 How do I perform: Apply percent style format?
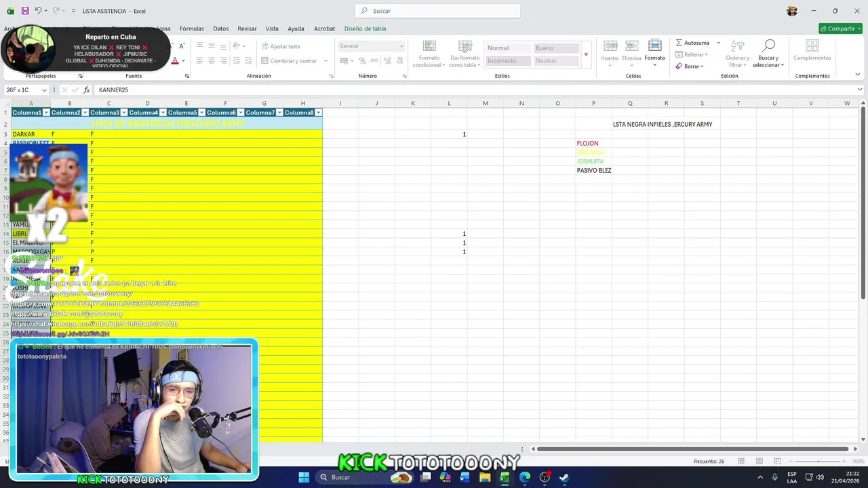(x=363, y=61)
